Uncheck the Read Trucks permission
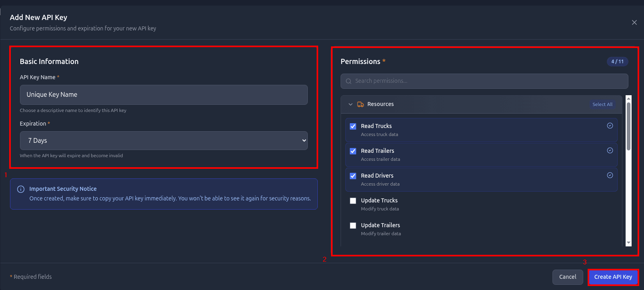This screenshot has height=290, width=644. pos(353,126)
